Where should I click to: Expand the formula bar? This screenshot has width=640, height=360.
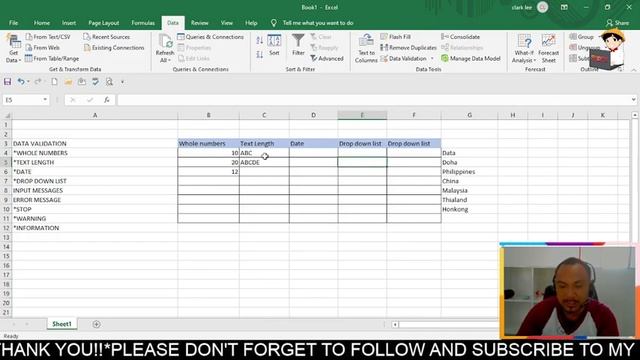(633, 100)
